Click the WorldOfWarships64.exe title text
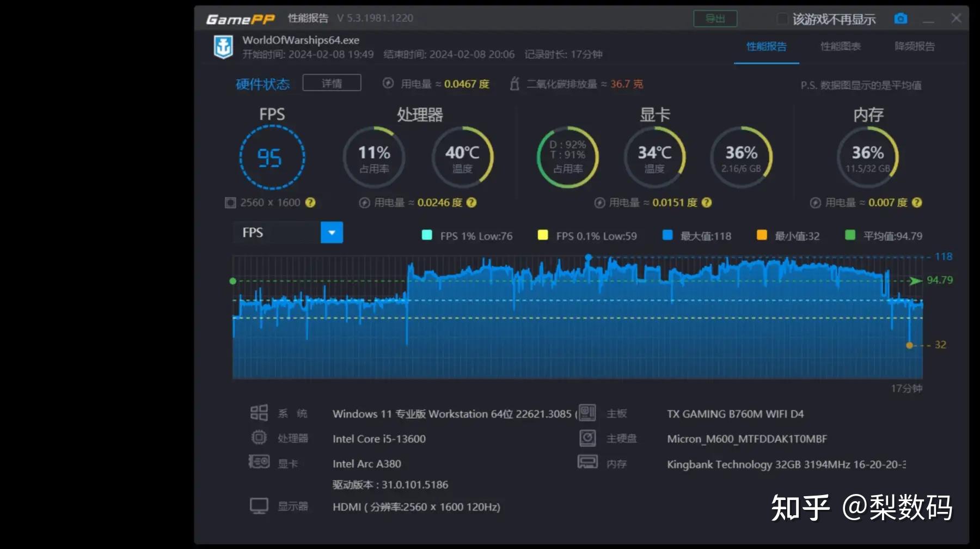980x549 pixels. [301, 40]
